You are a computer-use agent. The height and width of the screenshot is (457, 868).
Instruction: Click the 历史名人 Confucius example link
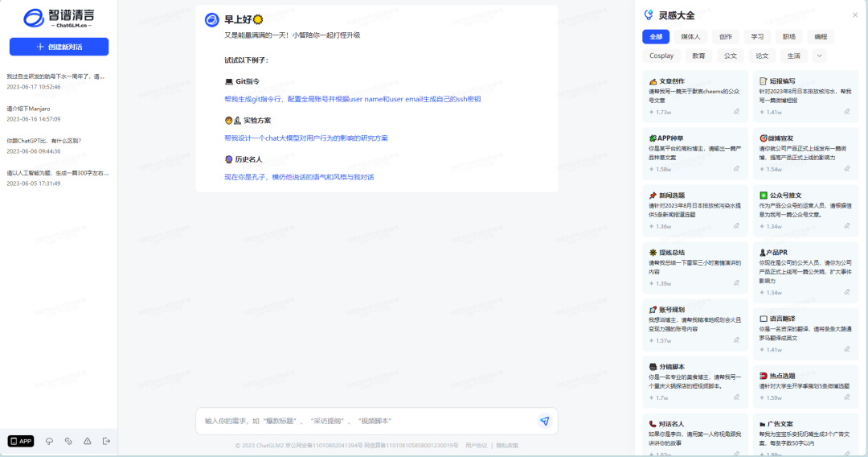[x=298, y=177]
